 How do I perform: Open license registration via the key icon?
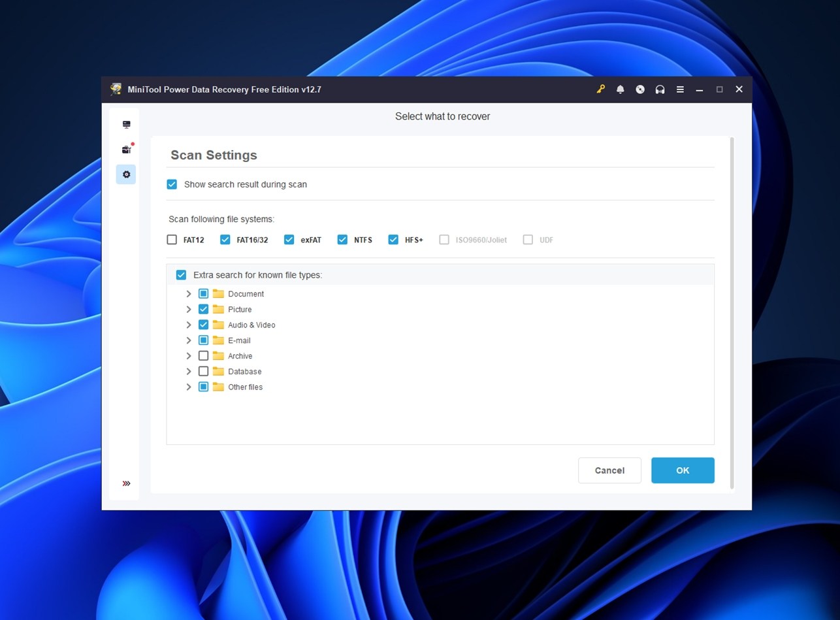[x=600, y=89]
